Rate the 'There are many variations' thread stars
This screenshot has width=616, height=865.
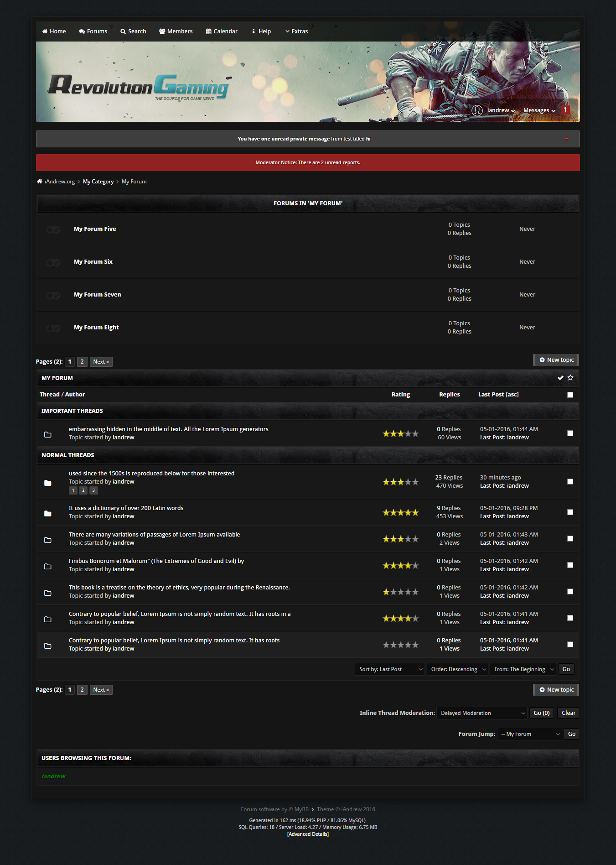pyautogui.click(x=400, y=539)
